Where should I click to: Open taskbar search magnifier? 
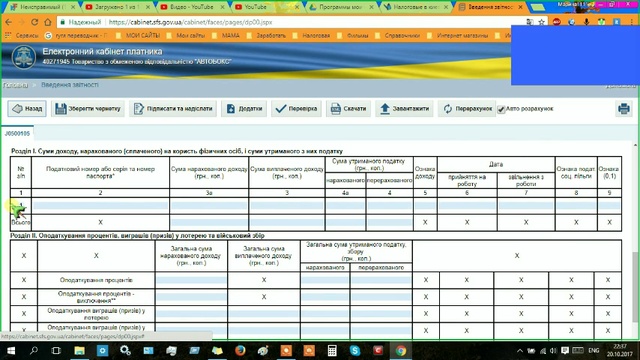click(x=34, y=351)
